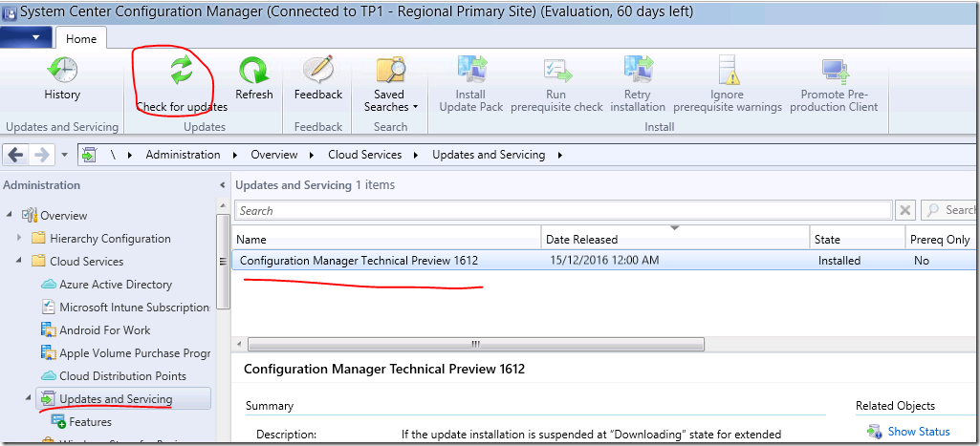This screenshot has height=446, width=980.
Task: Clear the search with X button
Action: pos(906,210)
